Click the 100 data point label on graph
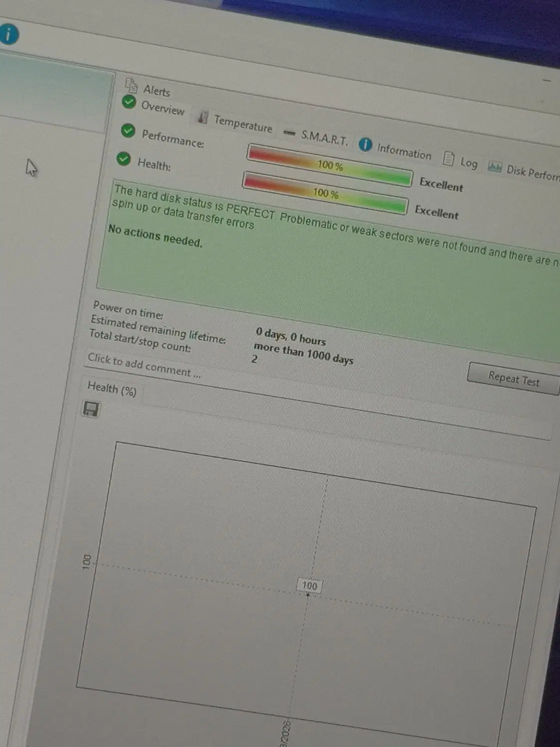This screenshot has height=747, width=560. tap(309, 585)
